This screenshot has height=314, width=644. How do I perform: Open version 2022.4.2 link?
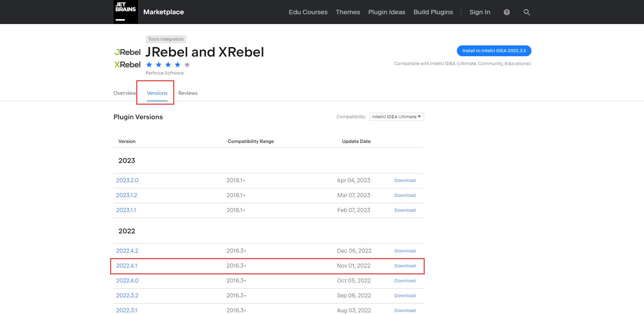point(127,251)
